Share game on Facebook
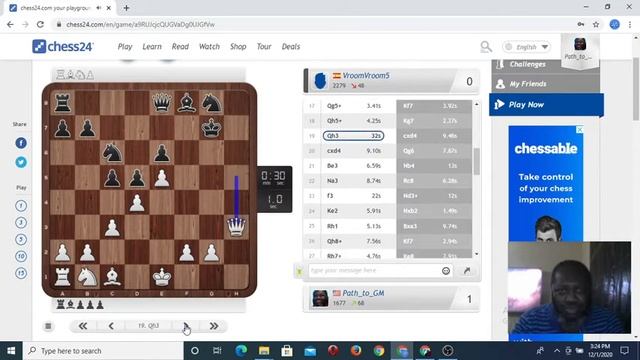 coord(21,143)
